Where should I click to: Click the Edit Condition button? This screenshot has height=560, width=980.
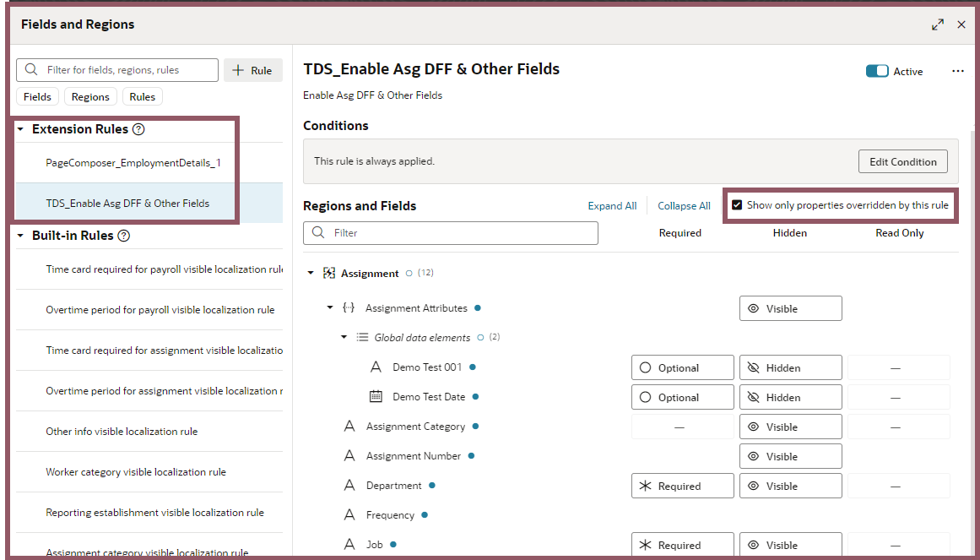[902, 162]
